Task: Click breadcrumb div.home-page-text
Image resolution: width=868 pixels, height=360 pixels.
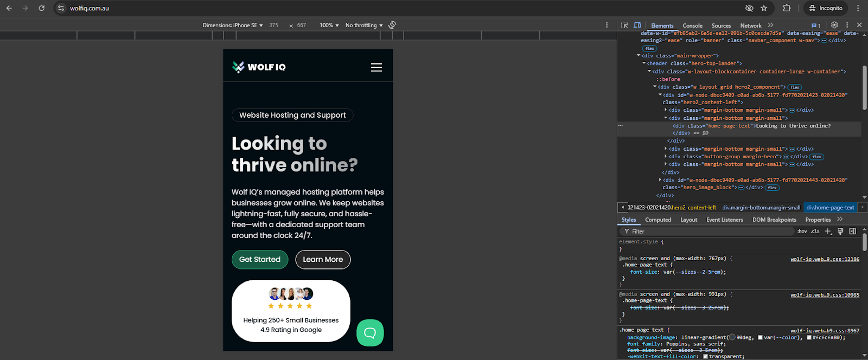Action: coord(830,208)
